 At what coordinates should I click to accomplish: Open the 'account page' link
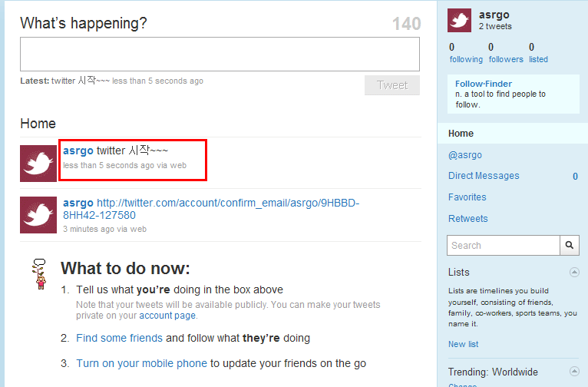[167, 316]
